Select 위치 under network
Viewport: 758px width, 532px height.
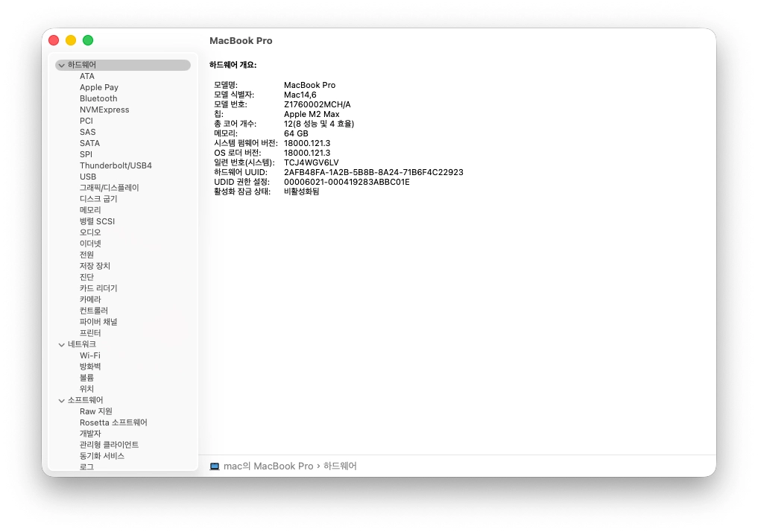86,388
